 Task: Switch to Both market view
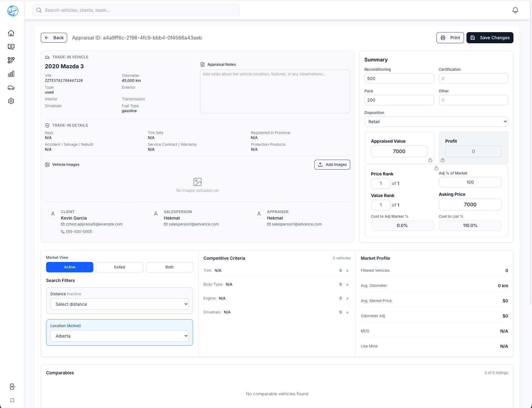(169, 267)
